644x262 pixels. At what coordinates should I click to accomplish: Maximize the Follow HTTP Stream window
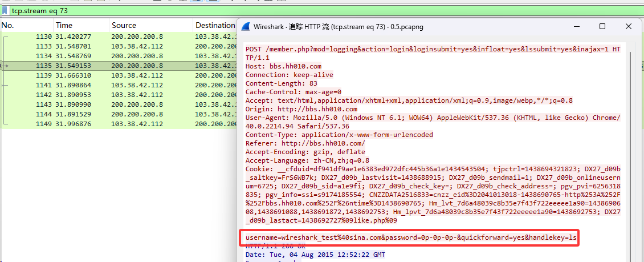click(x=602, y=27)
